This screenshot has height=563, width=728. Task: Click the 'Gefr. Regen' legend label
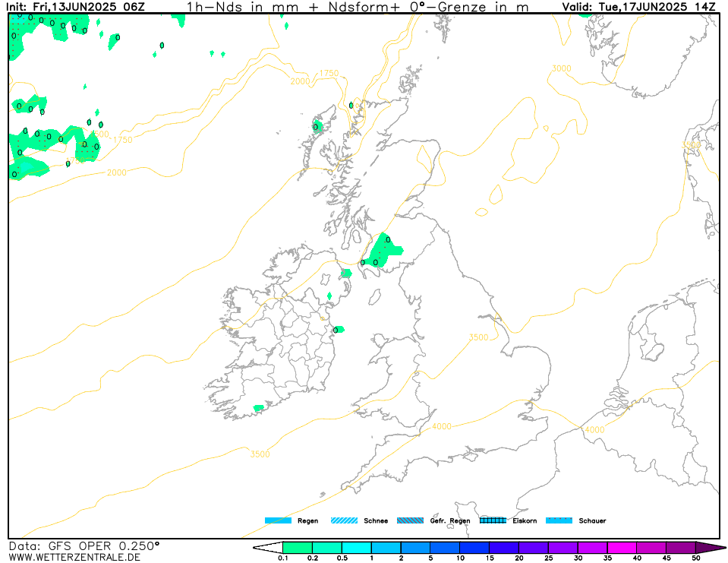click(x=450, y=520)
